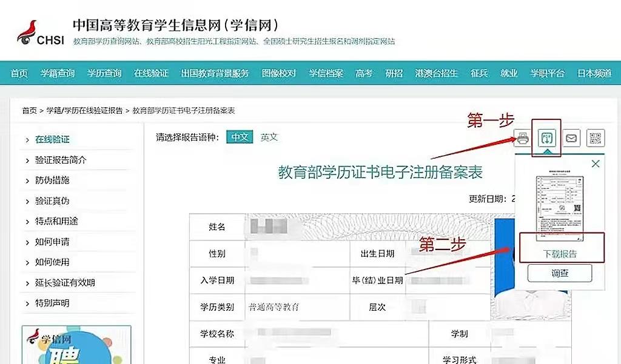Open 延长验证有效期 sidebar item
Image resolution: width=621 pixels, height=364 pixels.
coord(65,282)
